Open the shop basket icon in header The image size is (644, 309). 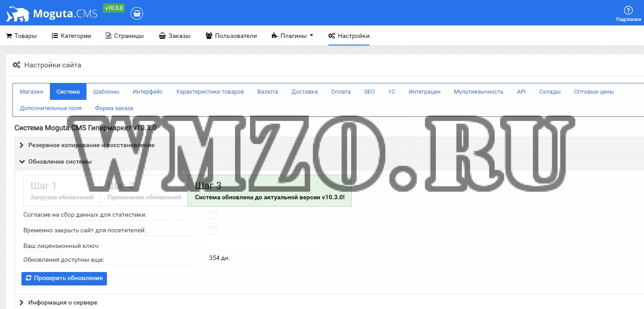(x=137, y=13)
